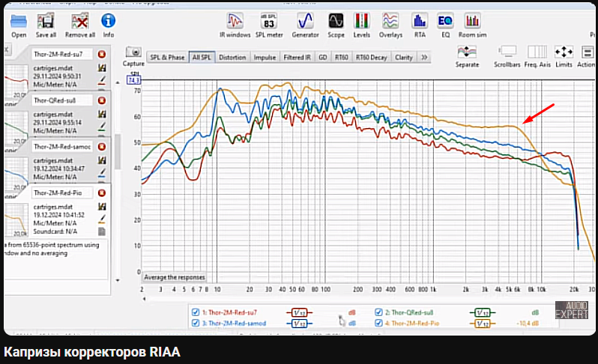
Task: Remove the Thor-QRed-su8 measurement
Action: tap(101, 100)
